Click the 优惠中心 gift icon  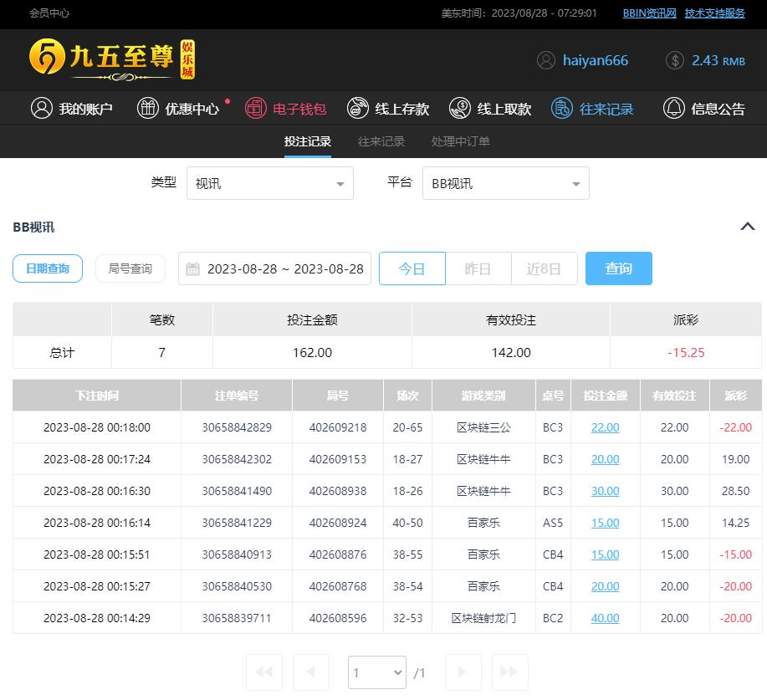[x=148, y=108]
